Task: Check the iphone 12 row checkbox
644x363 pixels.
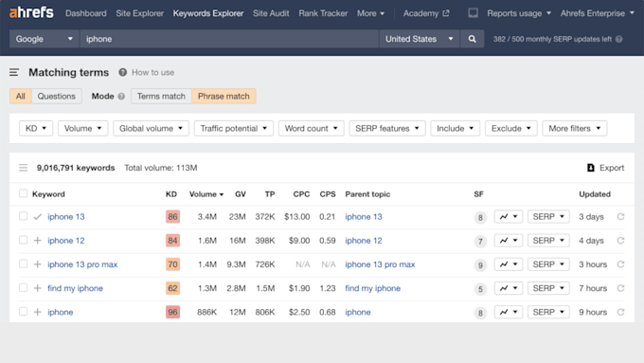Action: click(23, 240)
